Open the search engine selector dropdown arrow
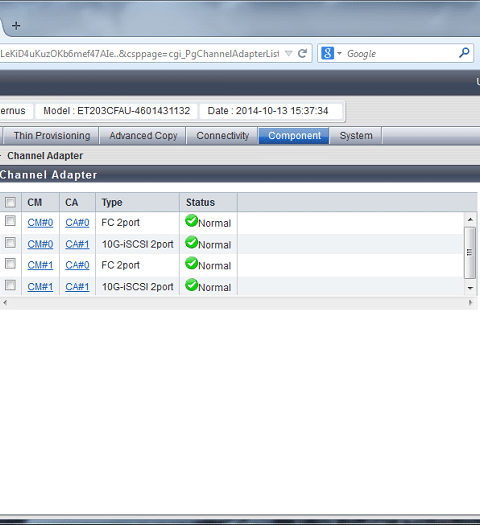 pos(339,54)
